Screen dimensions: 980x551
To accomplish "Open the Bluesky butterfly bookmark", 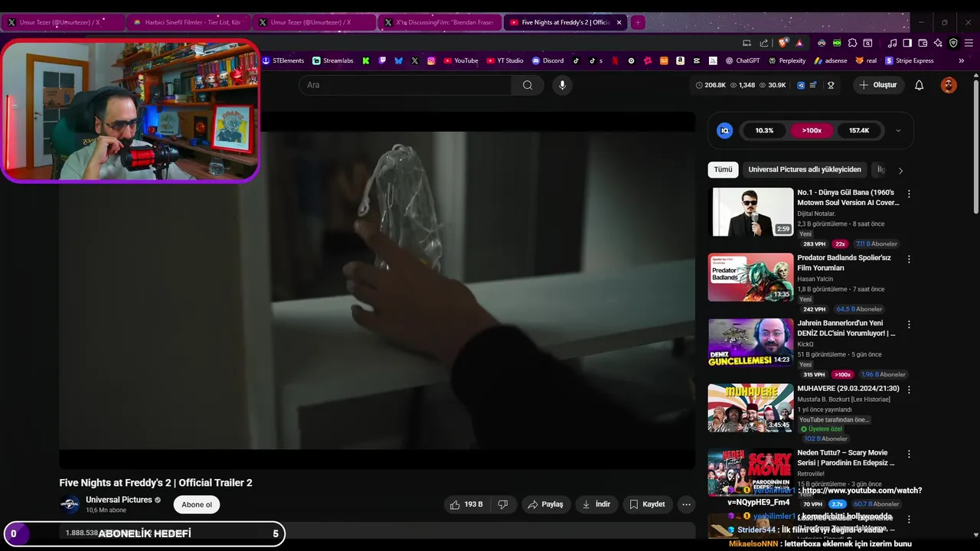I will click(398, 60).
